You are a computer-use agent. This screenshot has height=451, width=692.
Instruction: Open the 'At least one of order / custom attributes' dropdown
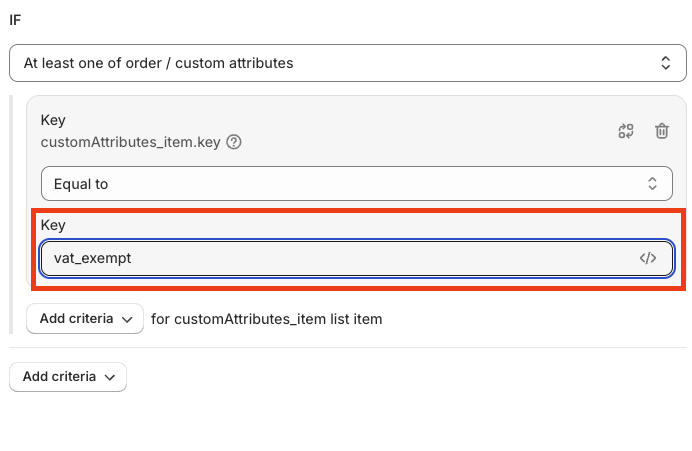tap(340, 63)
